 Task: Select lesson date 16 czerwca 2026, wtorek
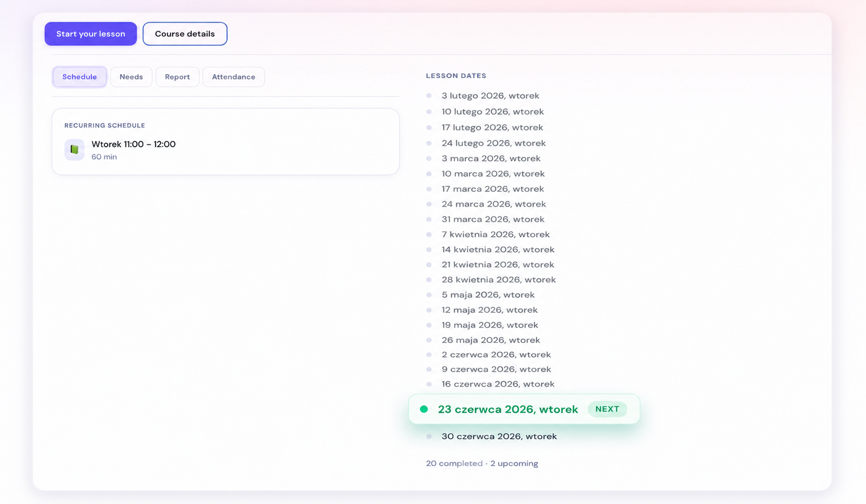click(x=498, y=384)
